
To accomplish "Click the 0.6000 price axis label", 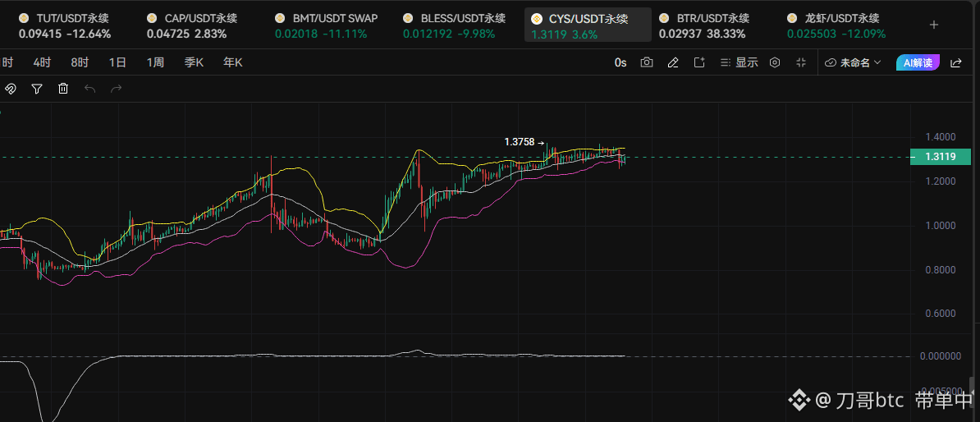I will [x=941, y=314].
